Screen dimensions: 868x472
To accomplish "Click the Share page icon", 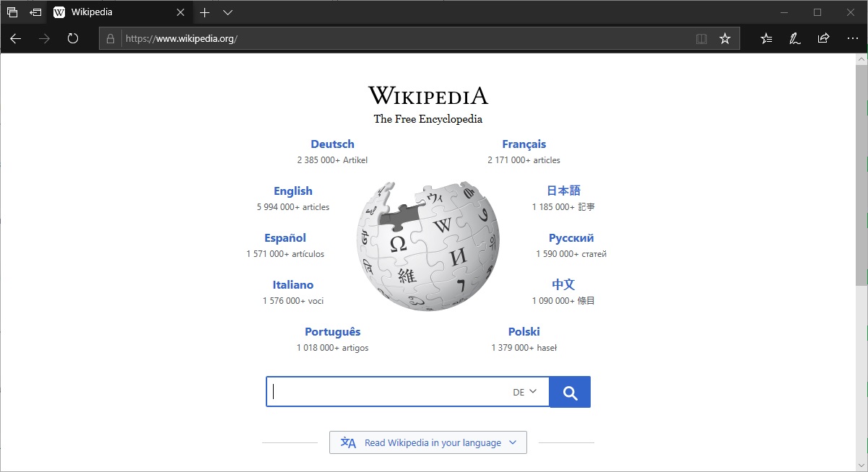I will coord(823,38).
